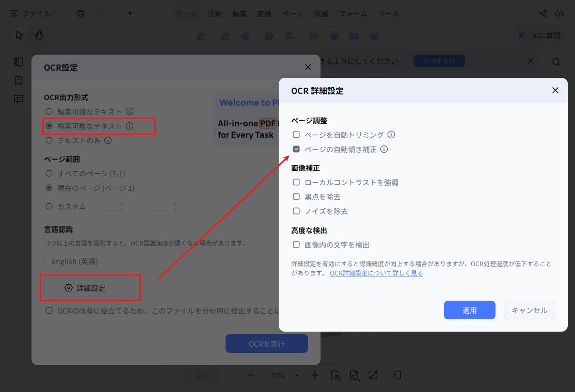Click the 適用 button
This screenshot has width=575, height=392.
click(x=469, y=310)
